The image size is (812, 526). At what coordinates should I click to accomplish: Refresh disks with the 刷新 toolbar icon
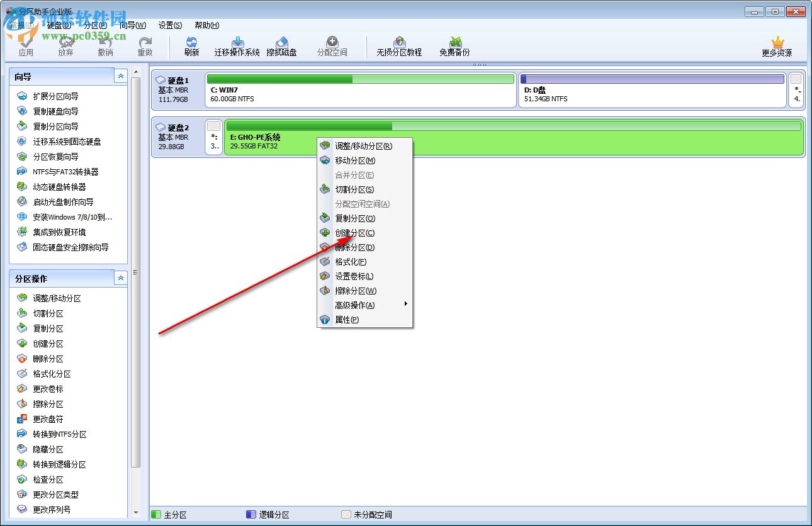pos(192,47)
